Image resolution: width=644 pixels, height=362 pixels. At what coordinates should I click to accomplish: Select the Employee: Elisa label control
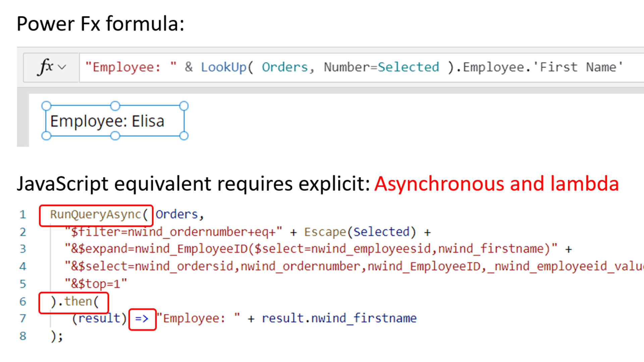(107, 121)
